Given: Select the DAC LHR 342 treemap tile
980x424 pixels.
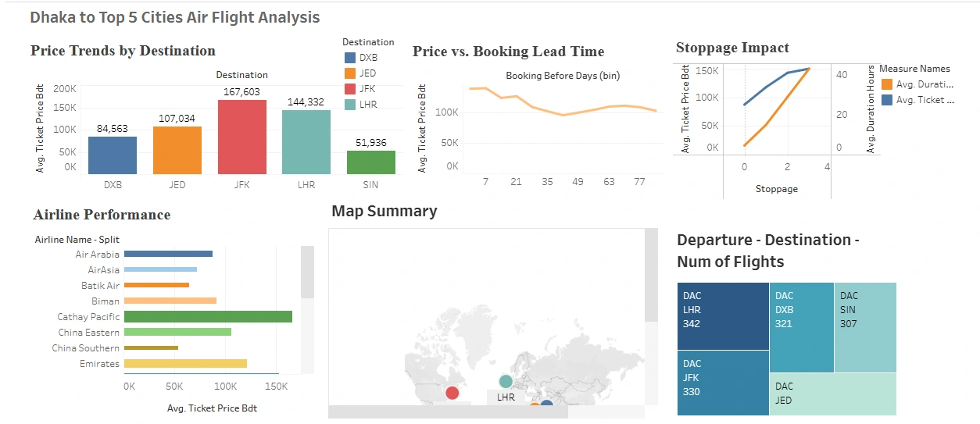Looking at the screenshot, I should point(723,316).
